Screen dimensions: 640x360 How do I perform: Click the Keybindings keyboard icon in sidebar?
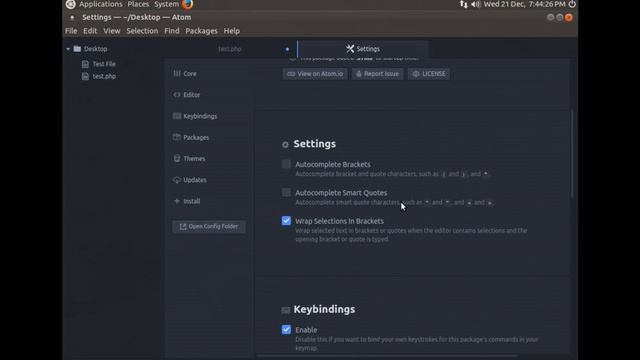coord(177,116)
